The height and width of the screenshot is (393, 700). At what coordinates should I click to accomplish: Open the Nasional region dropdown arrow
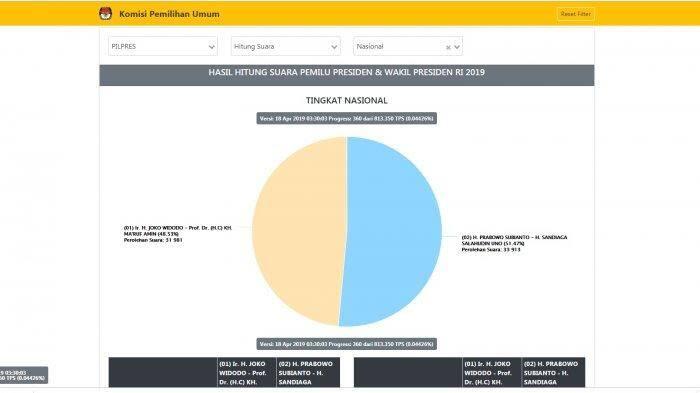[457, 47]
